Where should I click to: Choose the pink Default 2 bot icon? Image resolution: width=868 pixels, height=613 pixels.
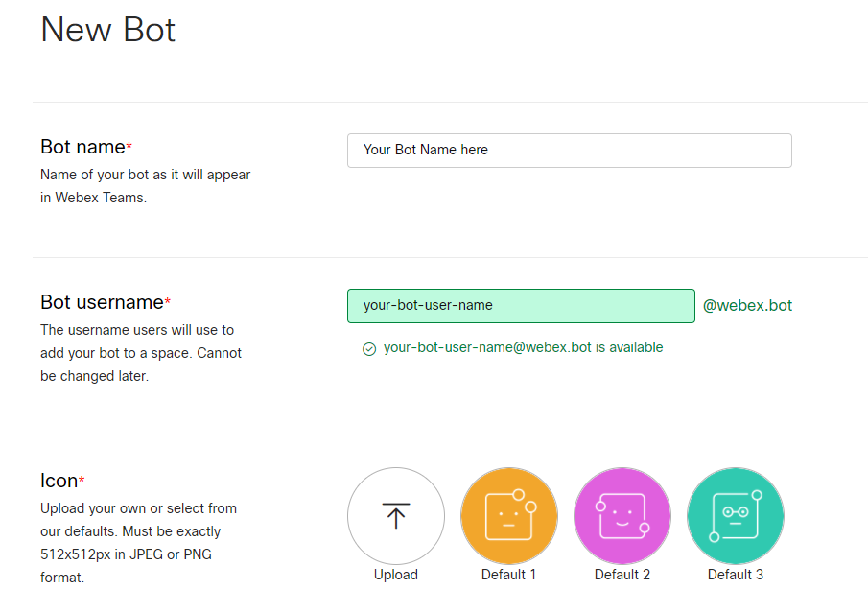[622, 515]
